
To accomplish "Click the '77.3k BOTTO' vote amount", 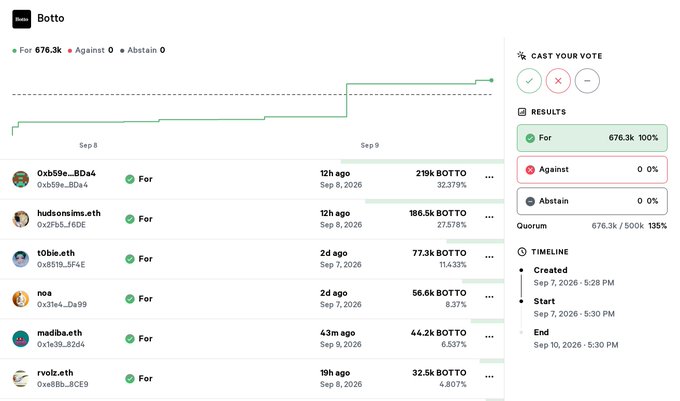I will click(439, 253).
